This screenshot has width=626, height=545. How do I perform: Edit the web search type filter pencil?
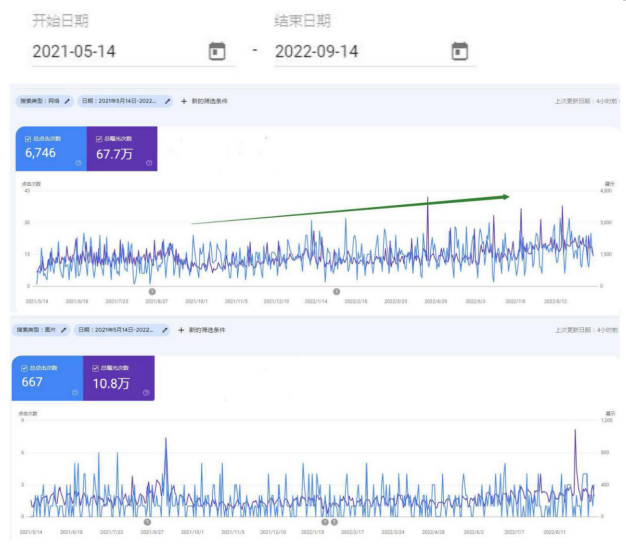pos(68,101)
